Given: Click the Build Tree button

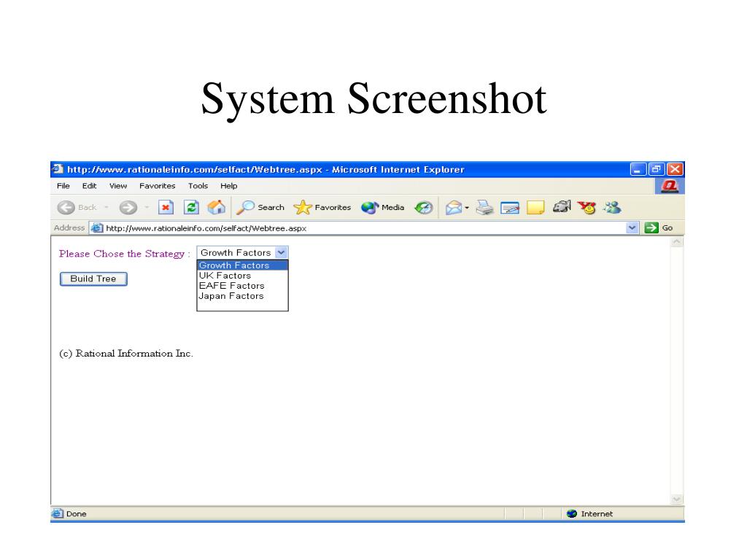Looking at the screenshot, I should pos(93,279).
